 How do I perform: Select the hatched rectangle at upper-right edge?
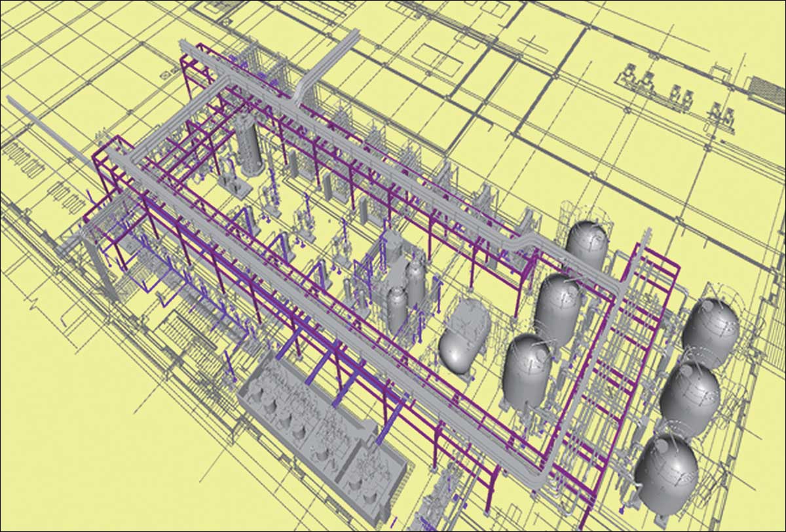[766, 85]
